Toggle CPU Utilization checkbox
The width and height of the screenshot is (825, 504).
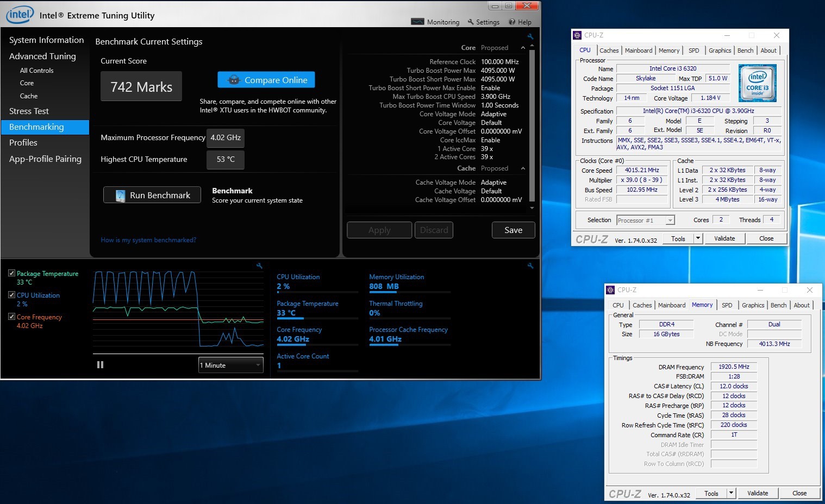[x=11, y=295]
